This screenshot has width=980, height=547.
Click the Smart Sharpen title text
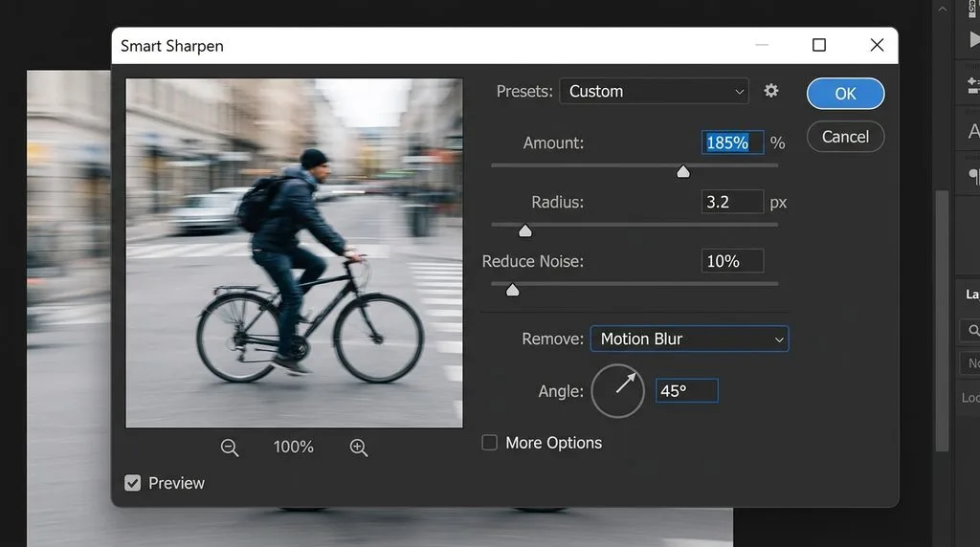[x=172, y=46]
